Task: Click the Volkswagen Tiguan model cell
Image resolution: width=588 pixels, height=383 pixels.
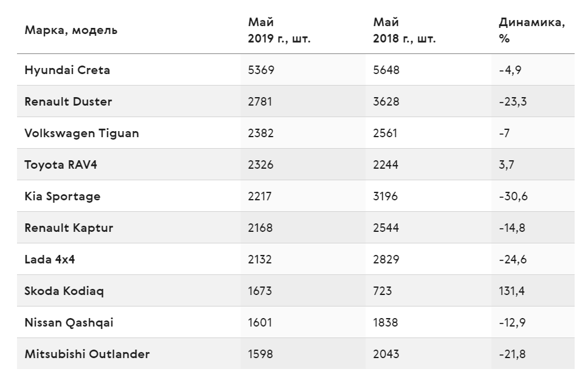Action: [82, 134]
